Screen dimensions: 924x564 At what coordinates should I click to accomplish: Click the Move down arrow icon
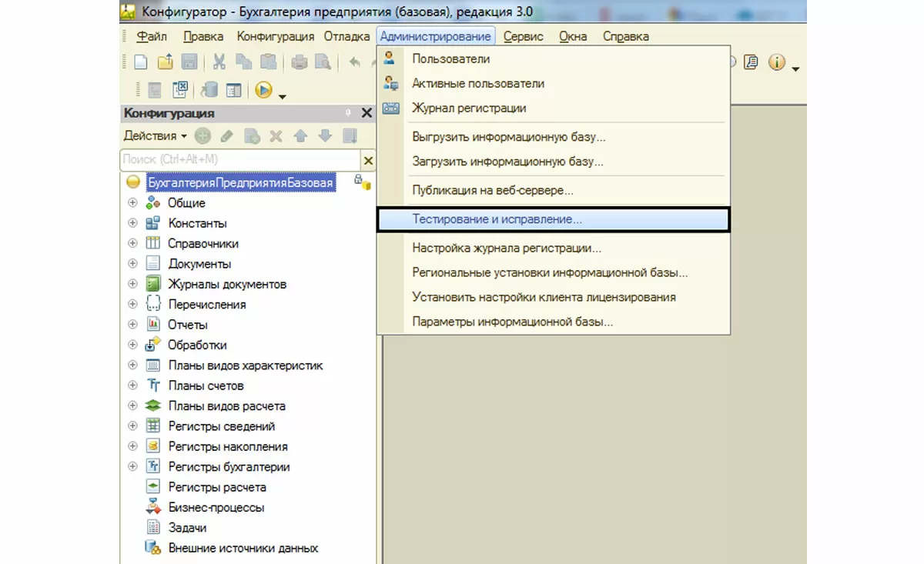click(325, 136)
